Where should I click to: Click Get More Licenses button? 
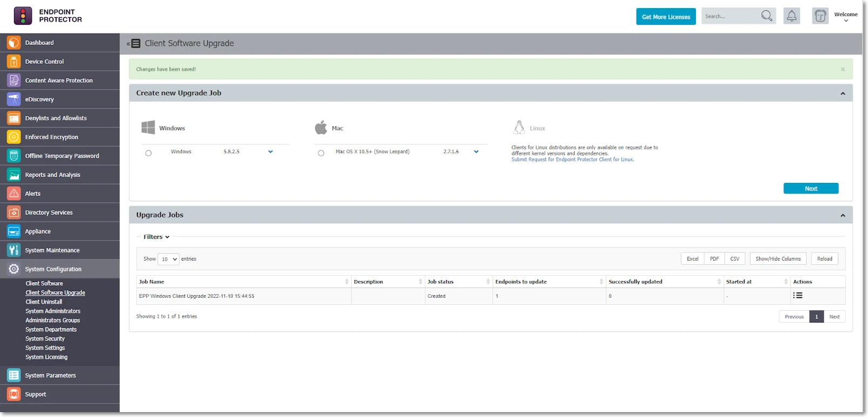(666, 17)
